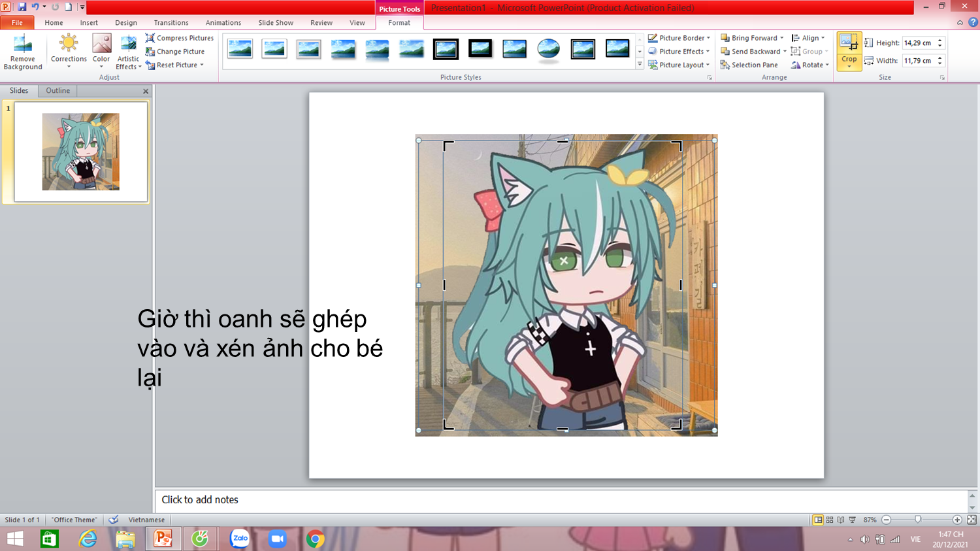Close the slides pane
Viewport: 980px width, 551px height.
[146, 92]
